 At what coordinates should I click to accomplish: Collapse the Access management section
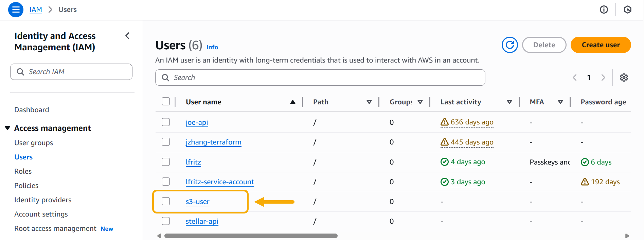click(7, 128)
